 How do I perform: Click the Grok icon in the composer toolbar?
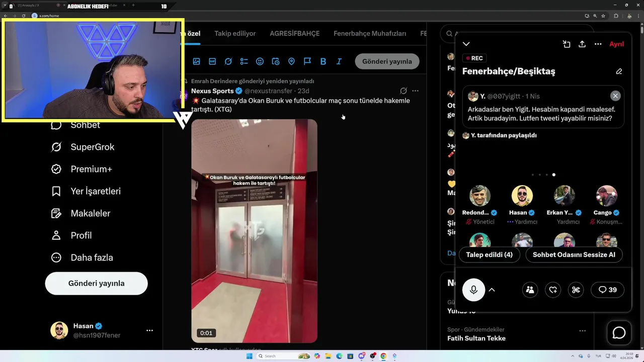click(x=228, y=61)
